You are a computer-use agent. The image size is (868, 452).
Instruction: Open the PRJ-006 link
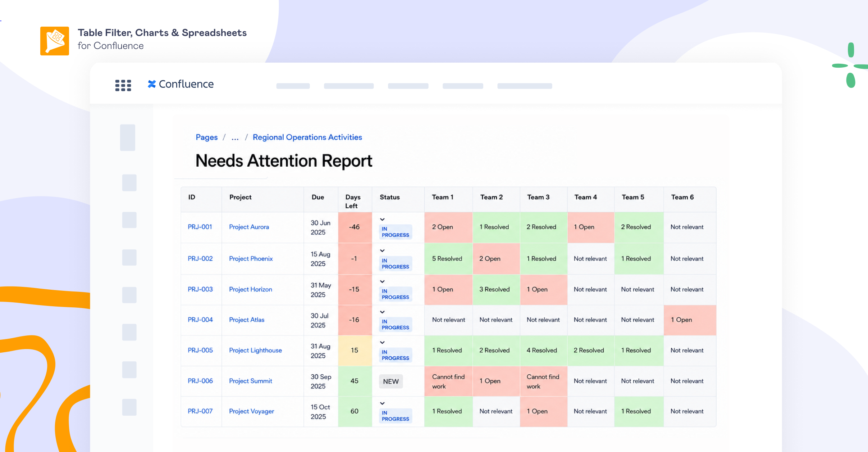[200, 381]
